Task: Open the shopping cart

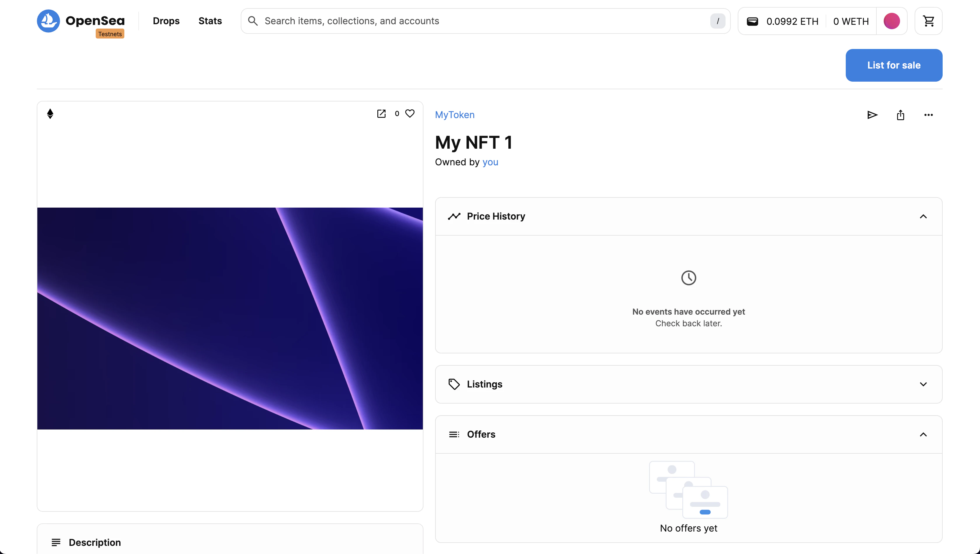Action: pos(928,21)
